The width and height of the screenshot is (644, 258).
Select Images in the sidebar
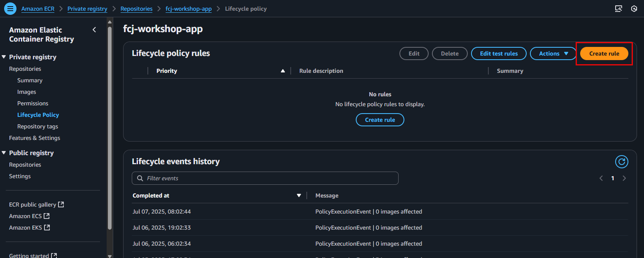[x=27, y=92]
